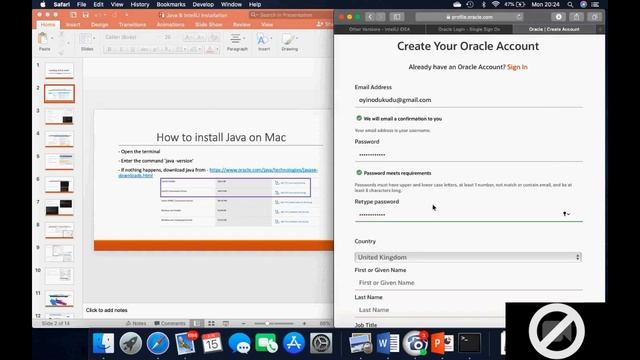640x360 pixels.
Task: Open PowerPoint icon in the Dock
Action: (442, 343)
